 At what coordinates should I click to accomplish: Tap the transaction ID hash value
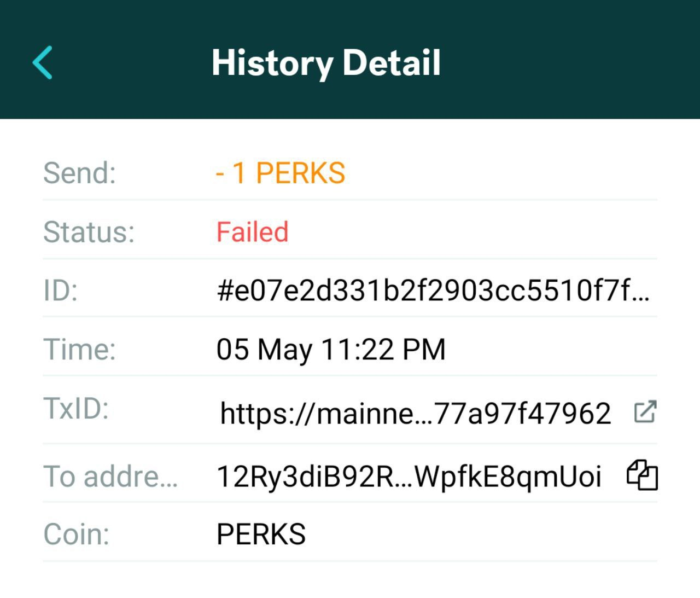point(433,291)
